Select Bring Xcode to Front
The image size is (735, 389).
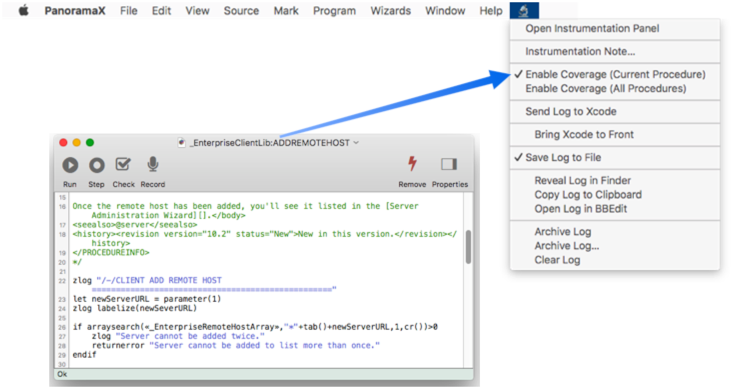(615, 135)
